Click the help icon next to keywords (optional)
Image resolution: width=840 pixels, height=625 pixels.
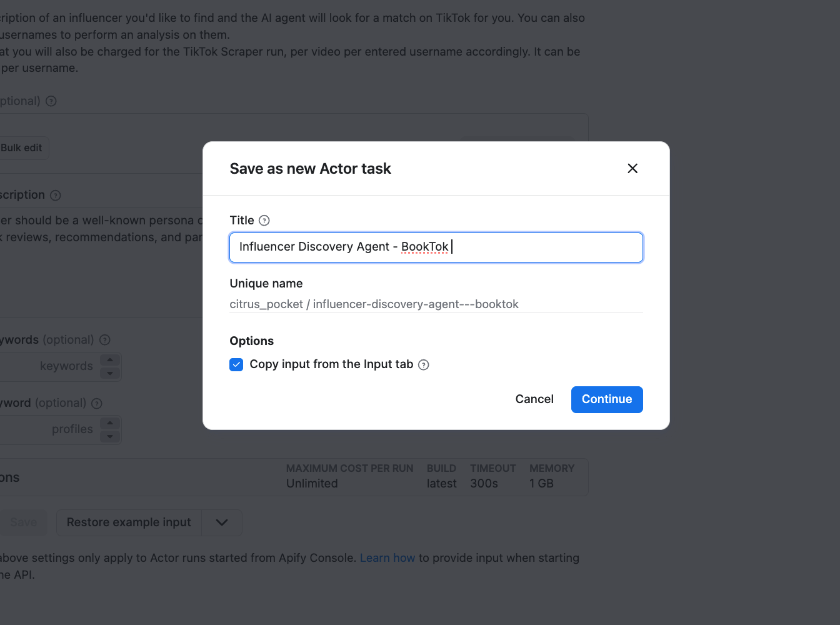(104, 339)
